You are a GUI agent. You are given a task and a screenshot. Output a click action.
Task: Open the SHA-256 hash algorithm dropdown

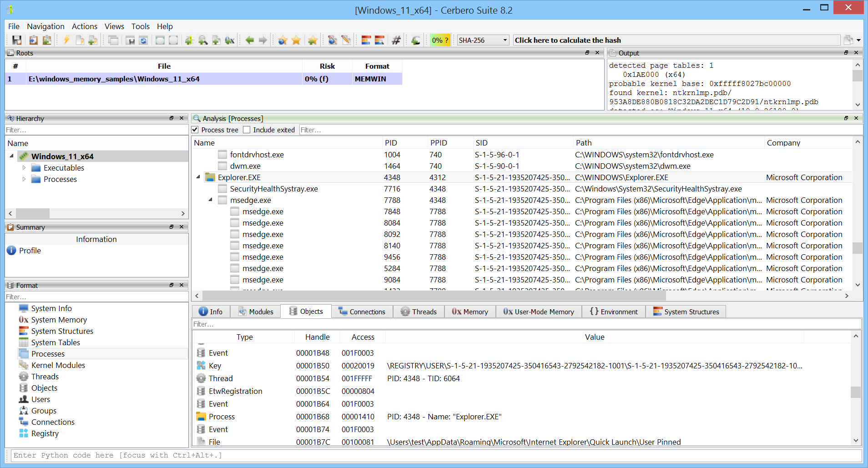483,40
